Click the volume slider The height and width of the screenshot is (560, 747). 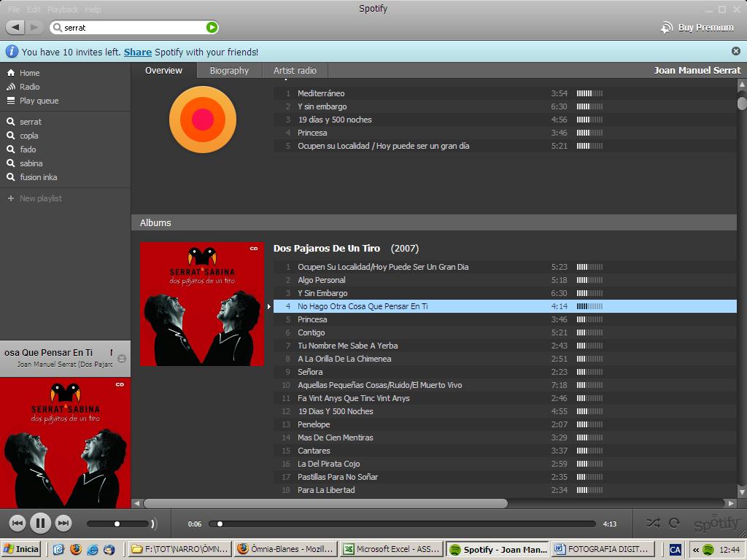pos(117,524)
